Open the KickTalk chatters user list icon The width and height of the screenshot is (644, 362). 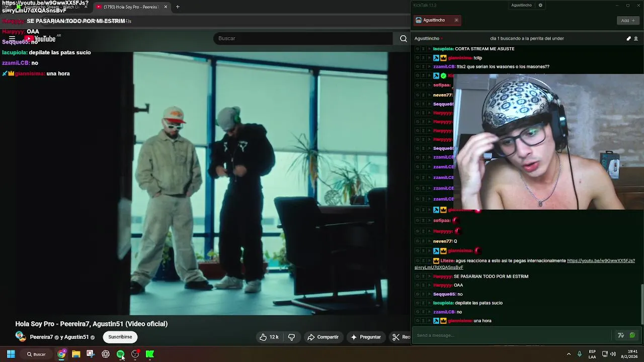coord(636,39)
